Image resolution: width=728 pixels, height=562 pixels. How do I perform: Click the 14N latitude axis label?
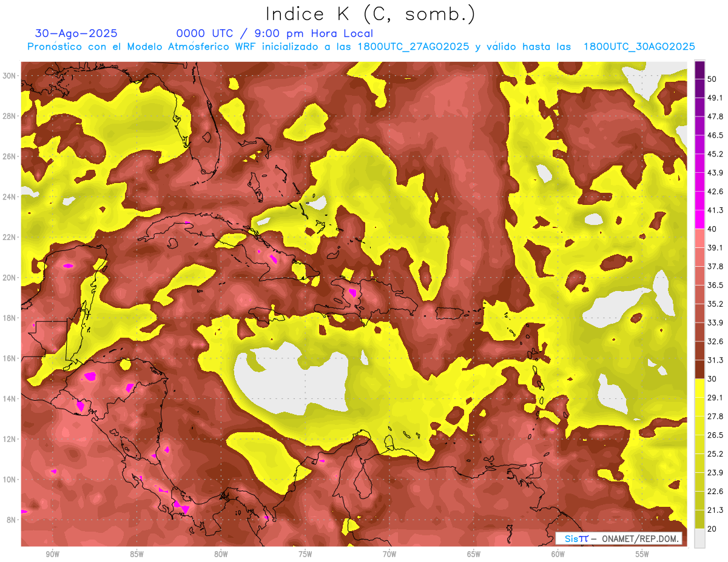[x=9, y=398]
